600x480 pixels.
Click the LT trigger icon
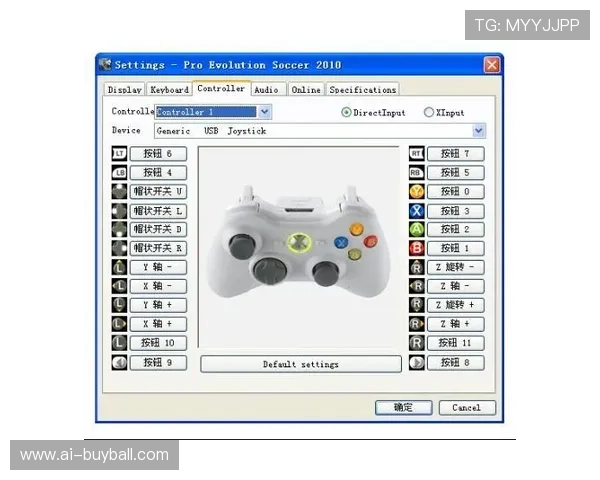(x=119, y=153)
